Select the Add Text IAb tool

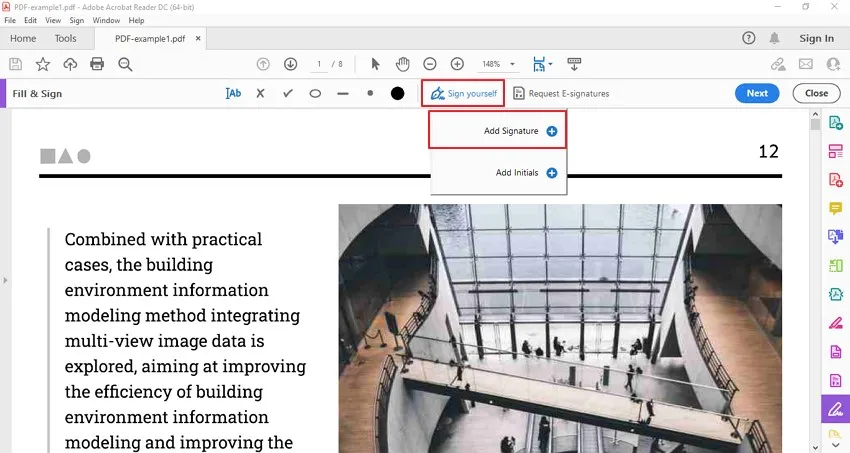tap(233, 93)
